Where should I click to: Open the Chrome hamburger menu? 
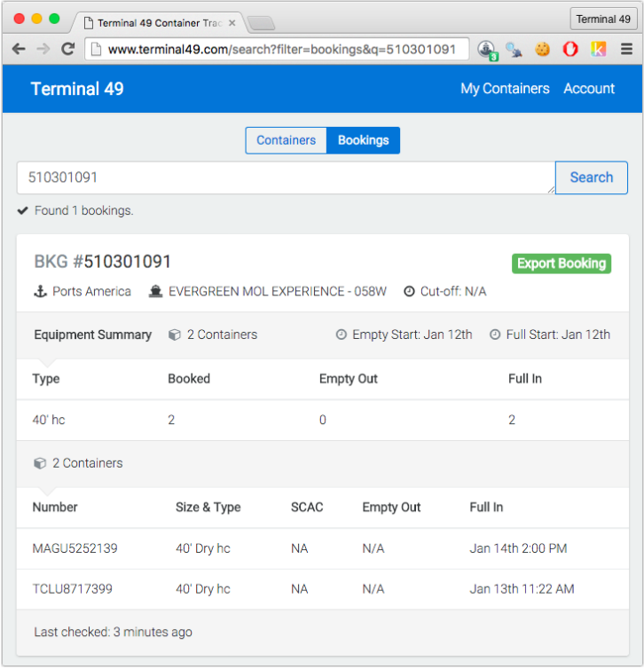(x=626, y=50)
